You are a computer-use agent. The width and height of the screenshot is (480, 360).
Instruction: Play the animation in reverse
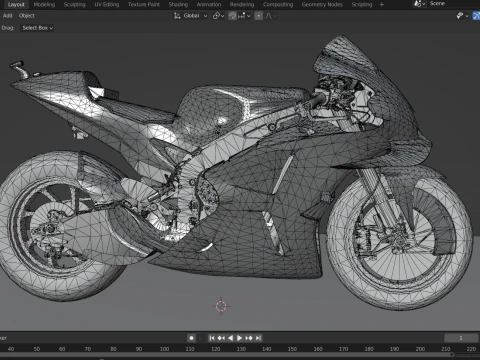230,338
